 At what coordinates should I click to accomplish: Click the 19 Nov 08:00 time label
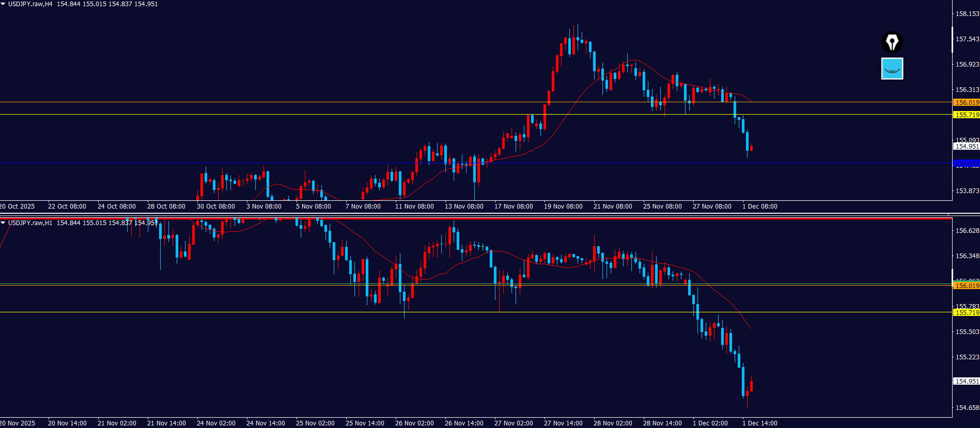(x=563, y=207)
